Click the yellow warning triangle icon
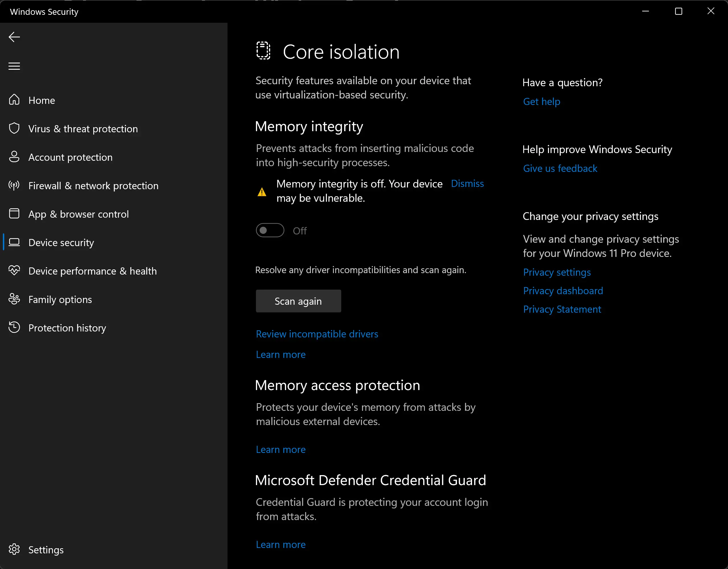 (x=262, y=192)
